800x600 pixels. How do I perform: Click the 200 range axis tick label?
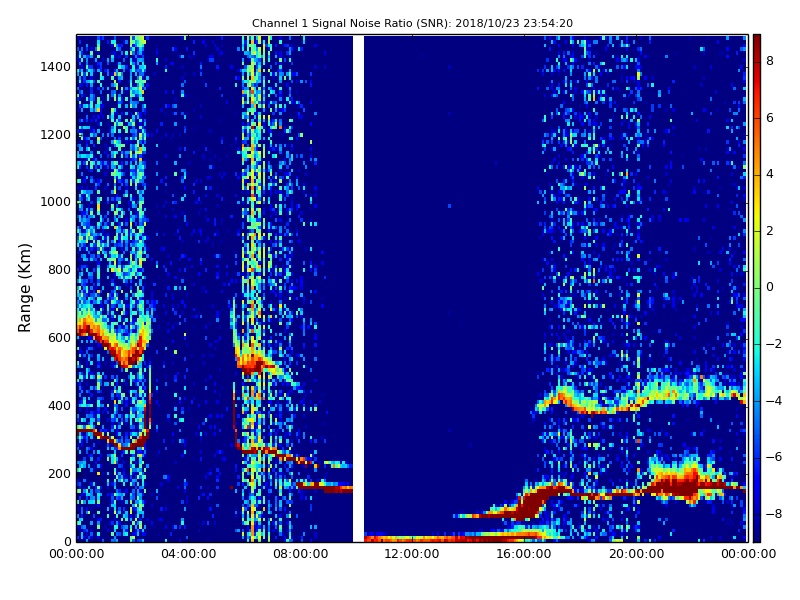[x=59, y=473]
